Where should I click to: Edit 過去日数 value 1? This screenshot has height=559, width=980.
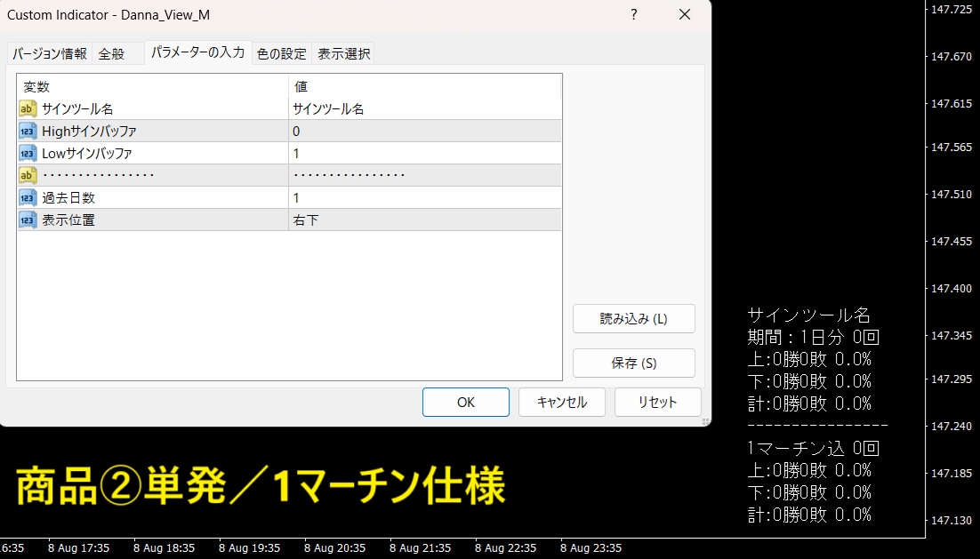click(x=425, y=198)
